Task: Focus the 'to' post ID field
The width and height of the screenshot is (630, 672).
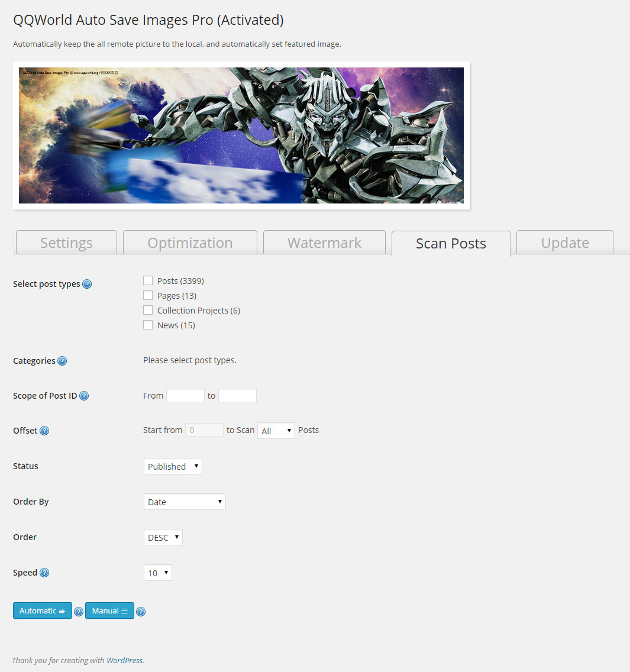Action: (237, 396)
